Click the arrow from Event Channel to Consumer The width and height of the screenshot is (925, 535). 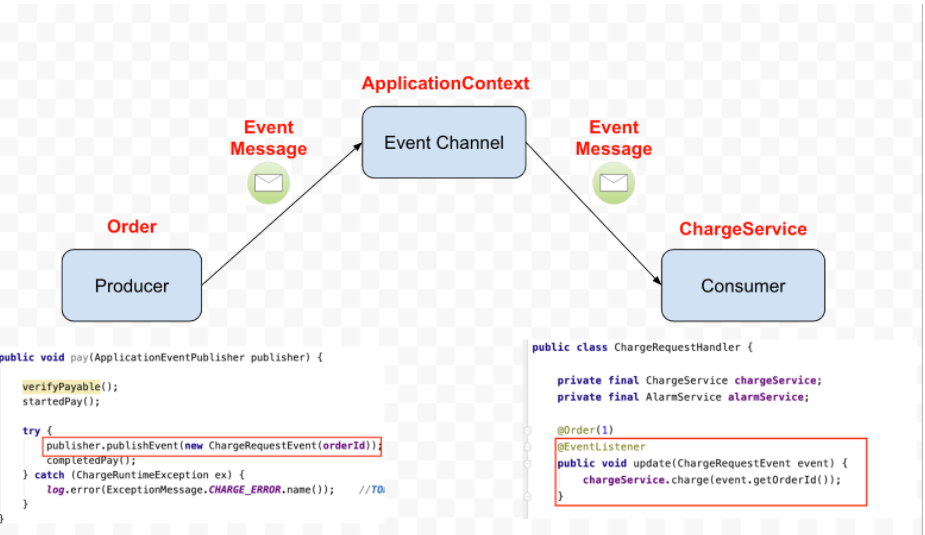coord(593,215)
